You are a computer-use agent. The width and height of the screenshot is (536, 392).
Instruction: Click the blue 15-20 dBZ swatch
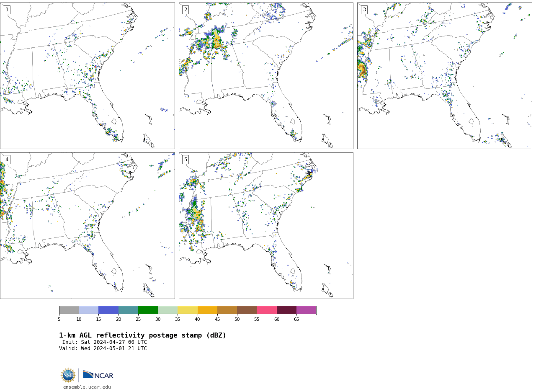tap(108, 310)
